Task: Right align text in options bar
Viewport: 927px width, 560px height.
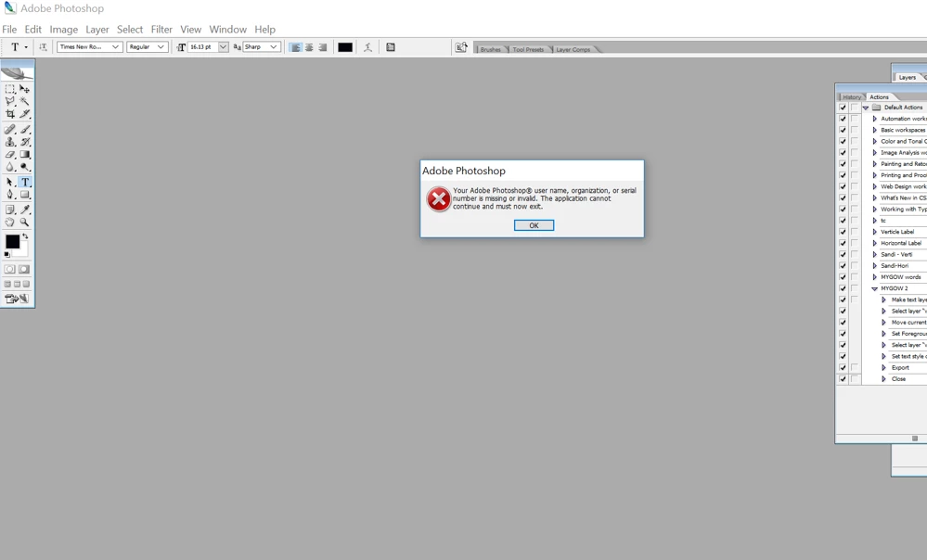Action: coord(322,47)
